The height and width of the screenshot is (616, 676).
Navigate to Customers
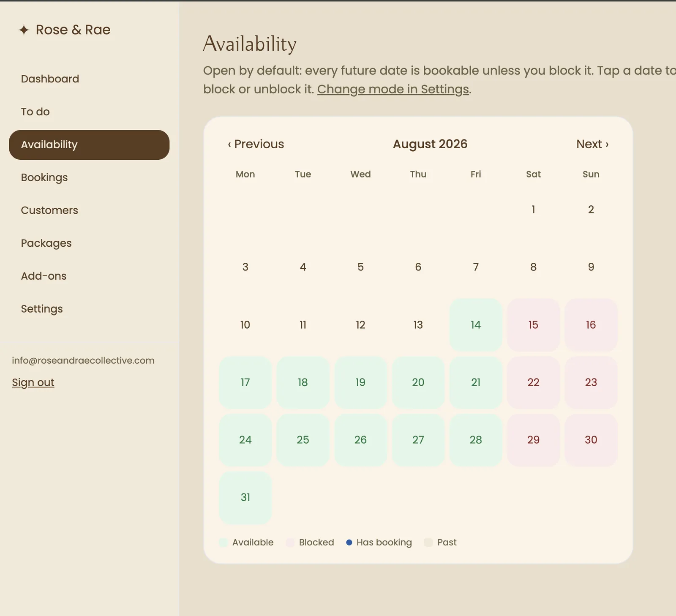(x=89, y=210)
